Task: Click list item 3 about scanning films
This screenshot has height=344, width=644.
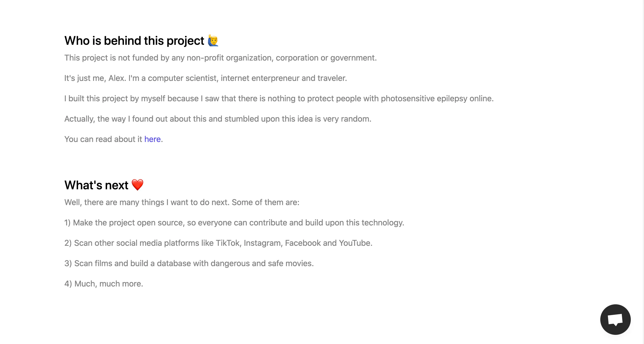Action: click(189, 263)
